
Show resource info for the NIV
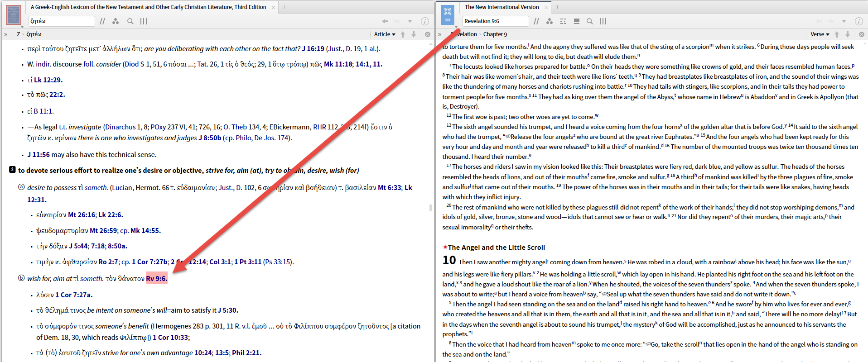coord(858,21)
